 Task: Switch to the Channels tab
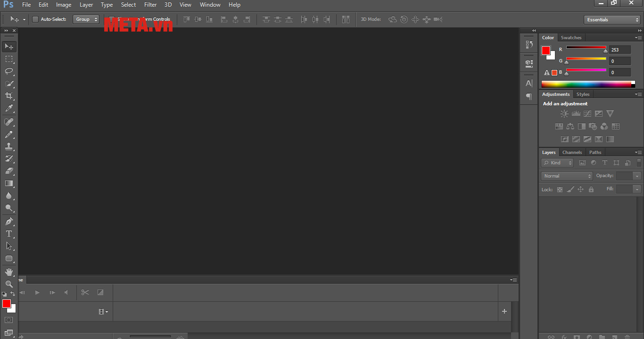[572, 152]
